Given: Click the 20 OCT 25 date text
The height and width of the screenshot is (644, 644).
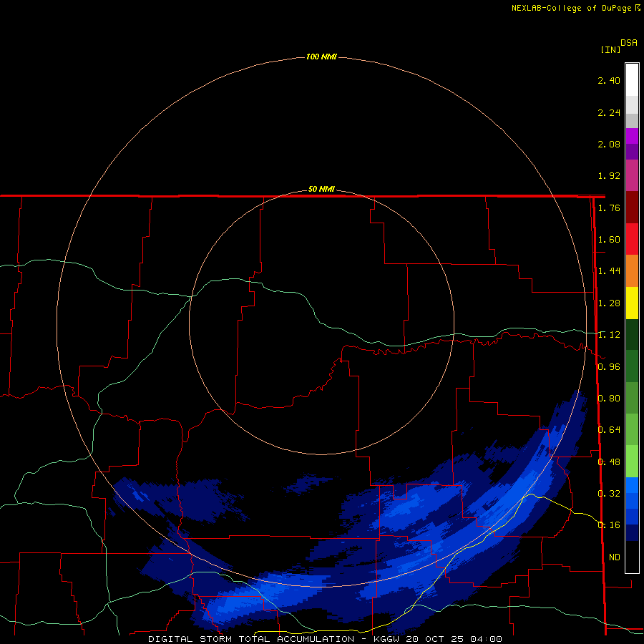Looking at the screenshot, I should pyautogui.click(x=435, y=639).
